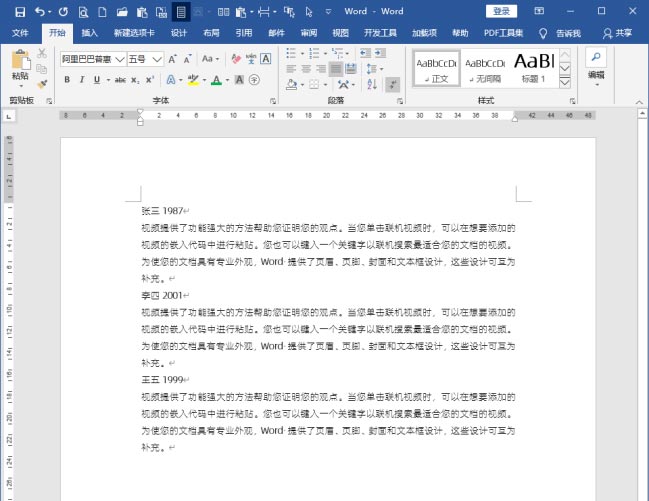The image size is (649, 501).
Task: Open the paragraph shading color menu
Action: coord(302,85)
